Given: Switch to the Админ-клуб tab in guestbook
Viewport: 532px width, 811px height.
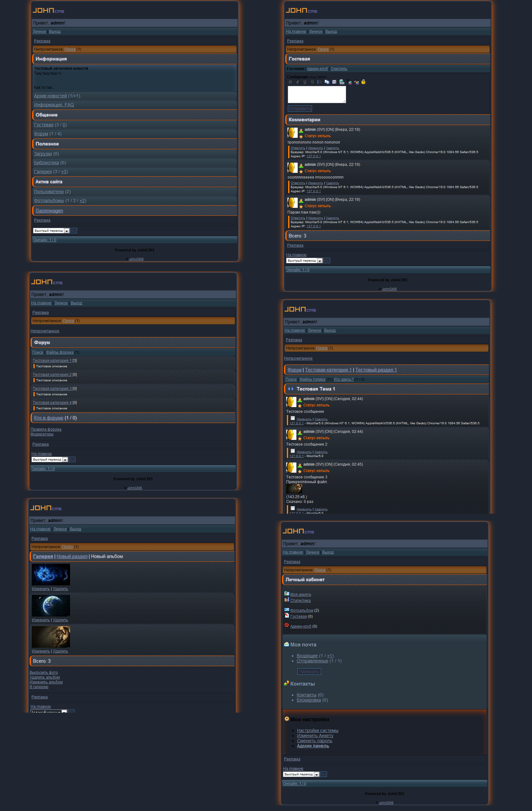Looking at the screenshot, I should [x=317, y=69].
